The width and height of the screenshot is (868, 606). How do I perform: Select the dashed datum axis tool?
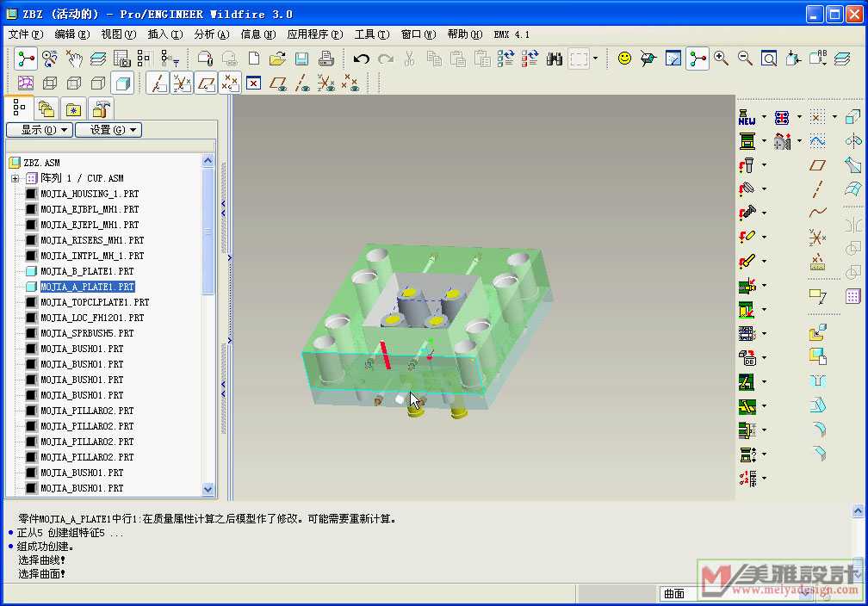coord(817,189)
